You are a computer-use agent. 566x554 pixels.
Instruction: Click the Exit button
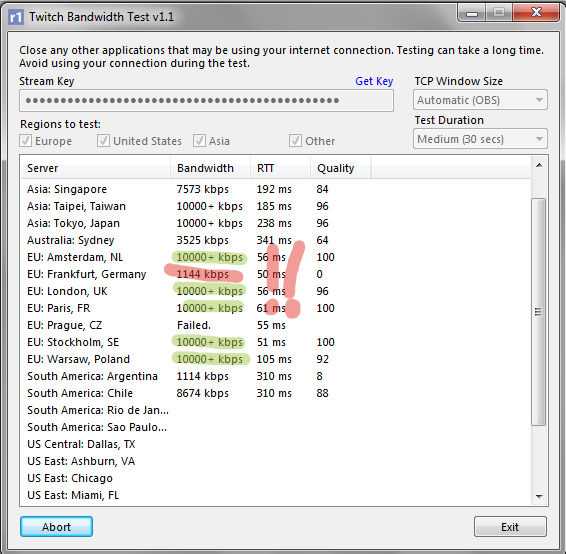(x=510, y=527)
